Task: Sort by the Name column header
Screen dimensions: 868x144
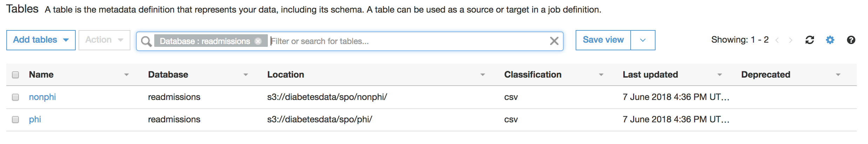Action: (41, 75)
